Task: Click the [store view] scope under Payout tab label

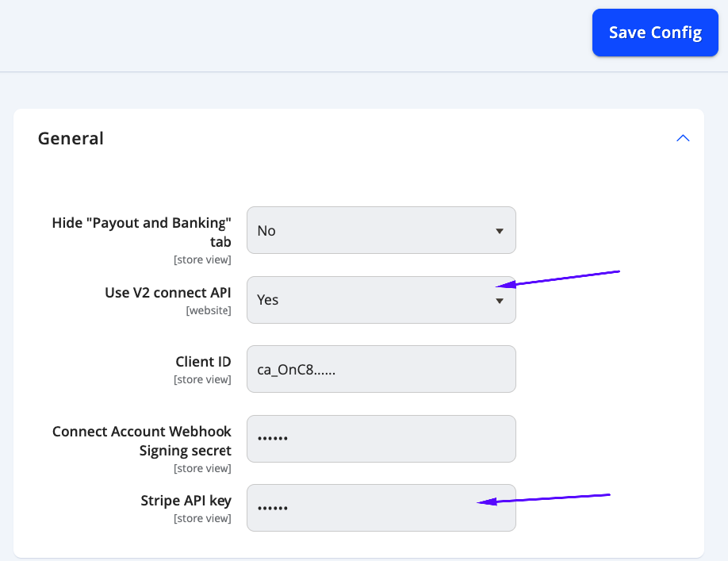Action: (202, 259)
